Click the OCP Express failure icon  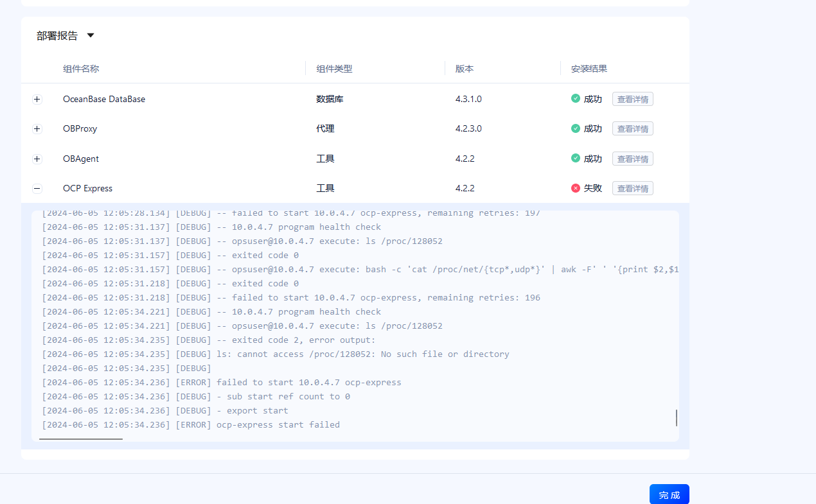point(576,188)
